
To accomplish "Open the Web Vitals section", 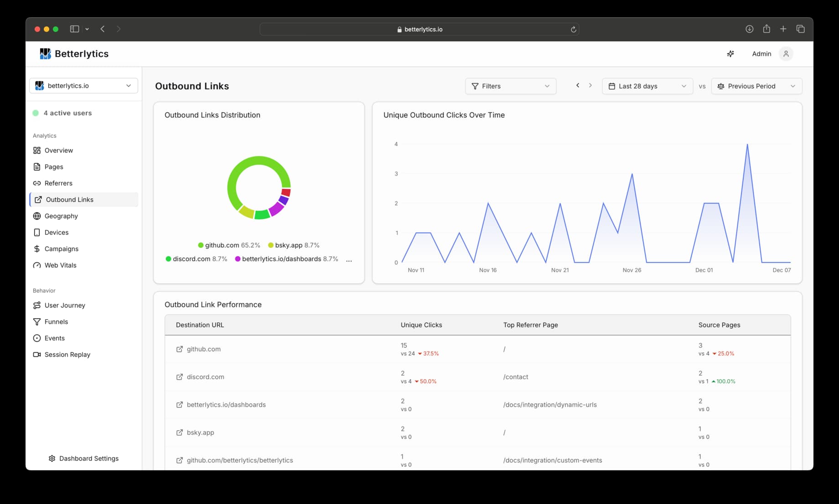I will coord(60,265).
